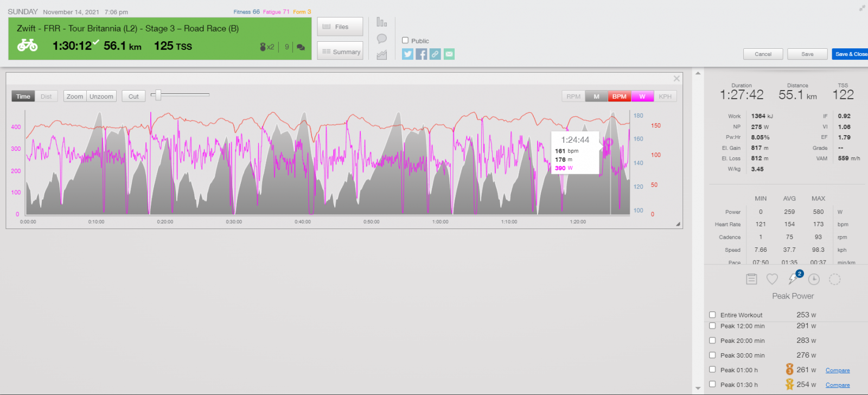Viewport: 868px width, 395px height.
Task: Click the graph smoothing slider handle
Action: [x=158, y=95]
